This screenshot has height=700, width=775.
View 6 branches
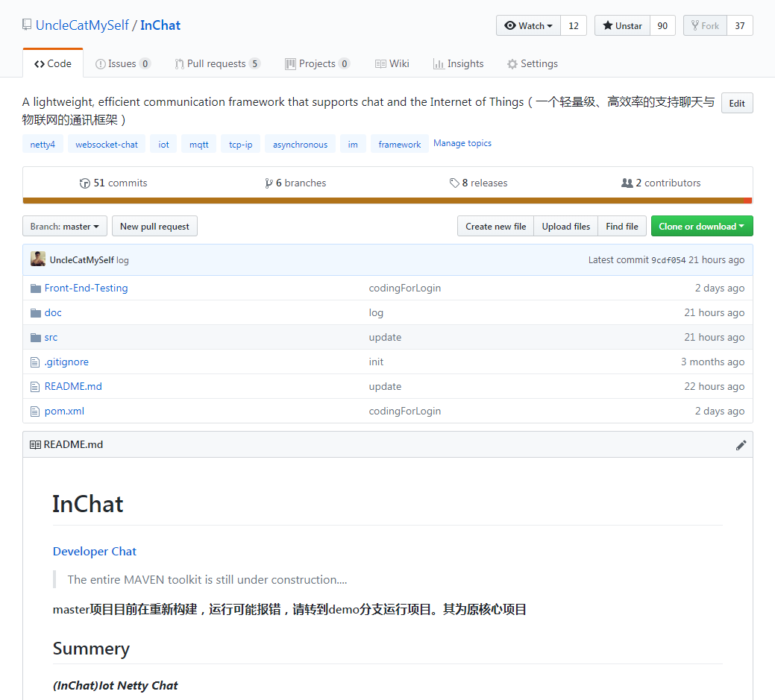pyautogui.click(x=295, y=183)
